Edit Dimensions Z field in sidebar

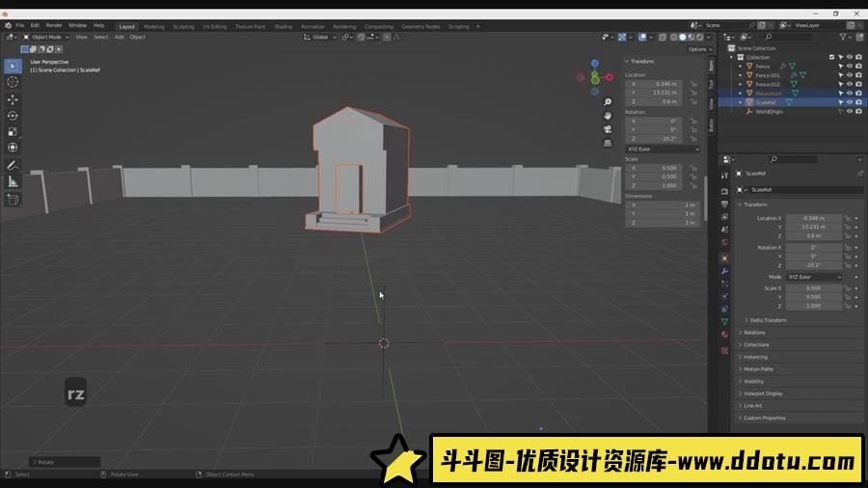(663, 223)
